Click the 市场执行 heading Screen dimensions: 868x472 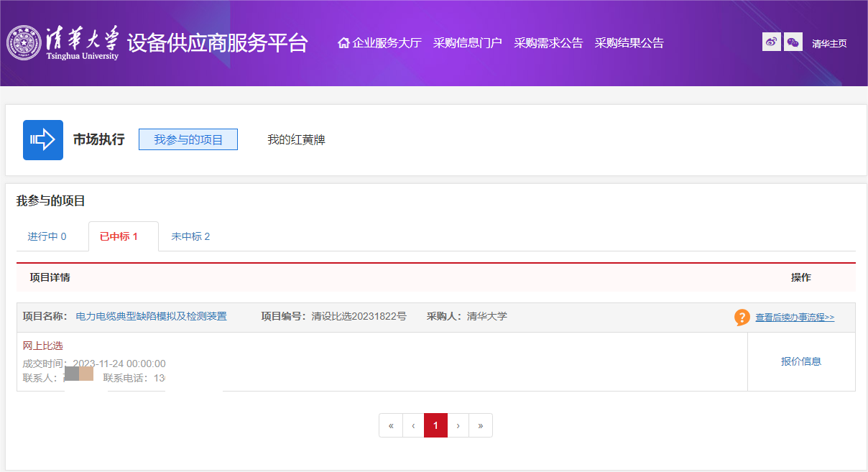tap(98, 139)
